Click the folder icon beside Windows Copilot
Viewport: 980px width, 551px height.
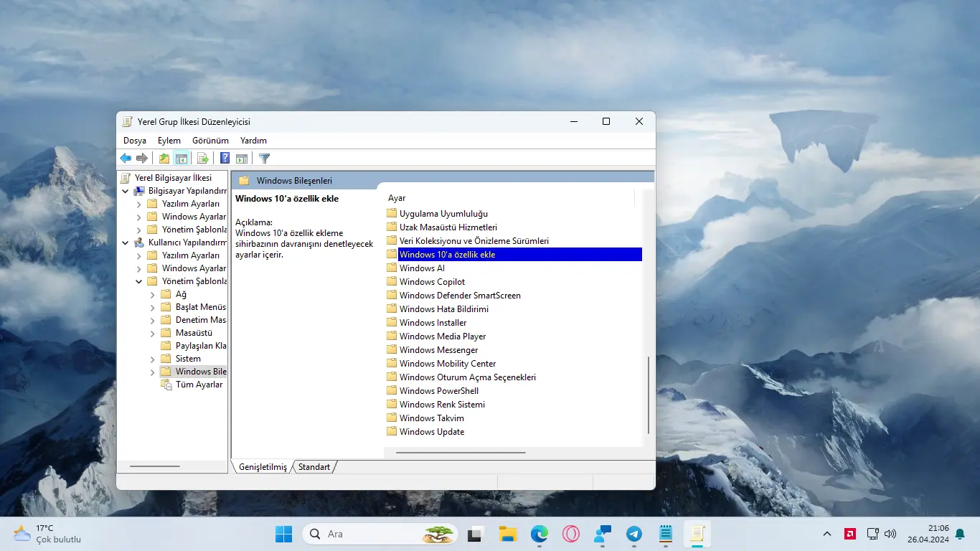tap(392, 282)
